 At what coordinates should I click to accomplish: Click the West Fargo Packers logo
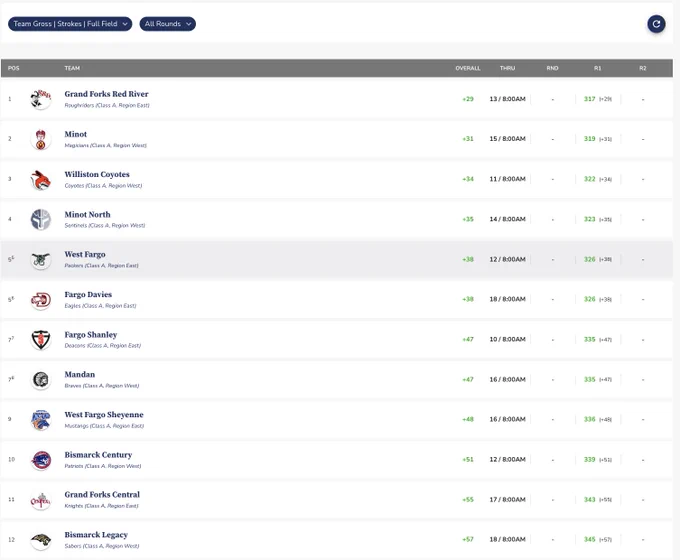click(x=41, y=259)
